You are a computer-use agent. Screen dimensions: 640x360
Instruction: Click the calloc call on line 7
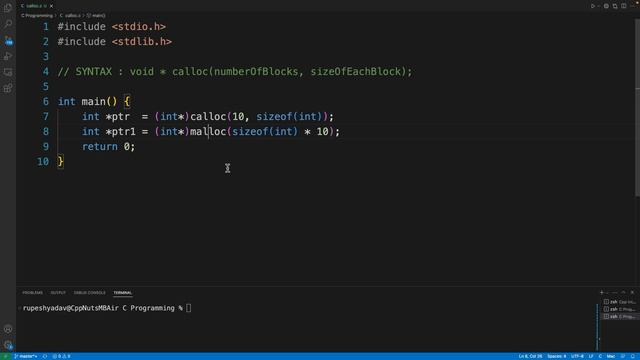pos(208,117)
